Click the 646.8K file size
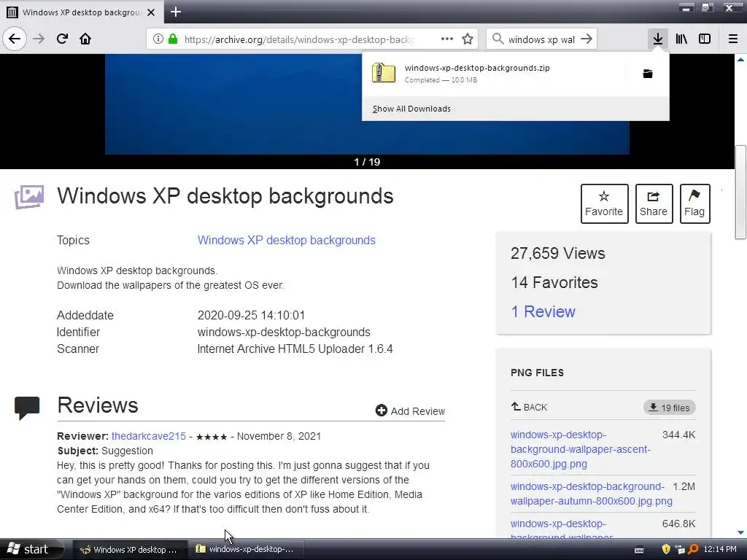Image resolution: width=747 pixels, height=560 pixels. [679, 524]
